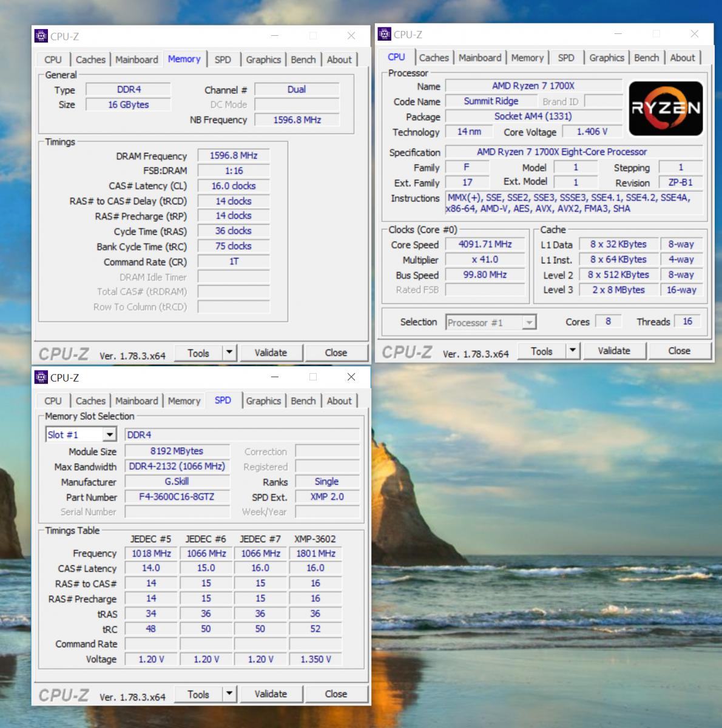Minimize the SPD CPU-Z window
Viewport: 722px width, 728px height.
275,377
